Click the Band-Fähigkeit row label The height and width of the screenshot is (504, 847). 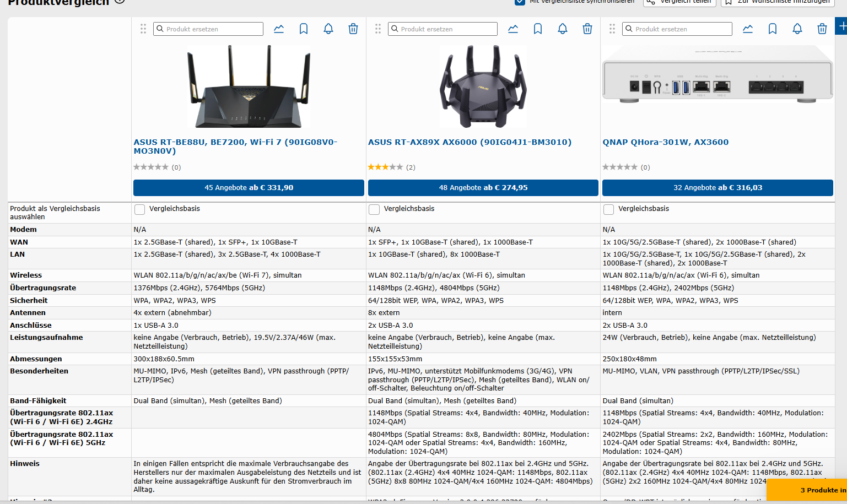click(x=38, y=401)
